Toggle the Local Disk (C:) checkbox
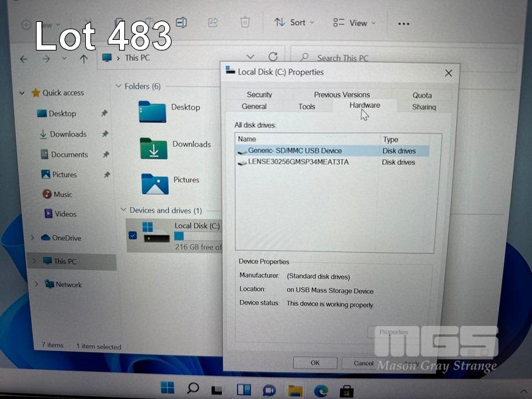 [x=133, y=235]
